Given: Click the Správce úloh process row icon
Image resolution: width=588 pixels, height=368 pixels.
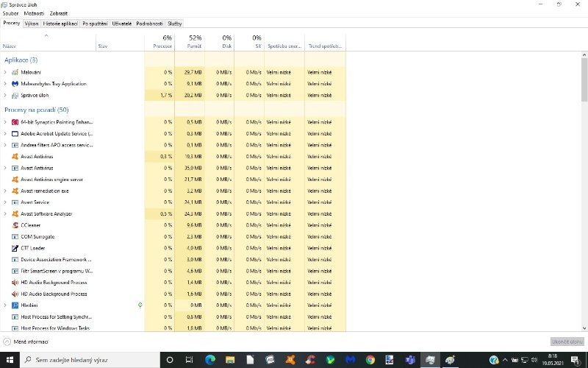Looking at the screenshot, I should pyautogui.click(x=15, y=96).
